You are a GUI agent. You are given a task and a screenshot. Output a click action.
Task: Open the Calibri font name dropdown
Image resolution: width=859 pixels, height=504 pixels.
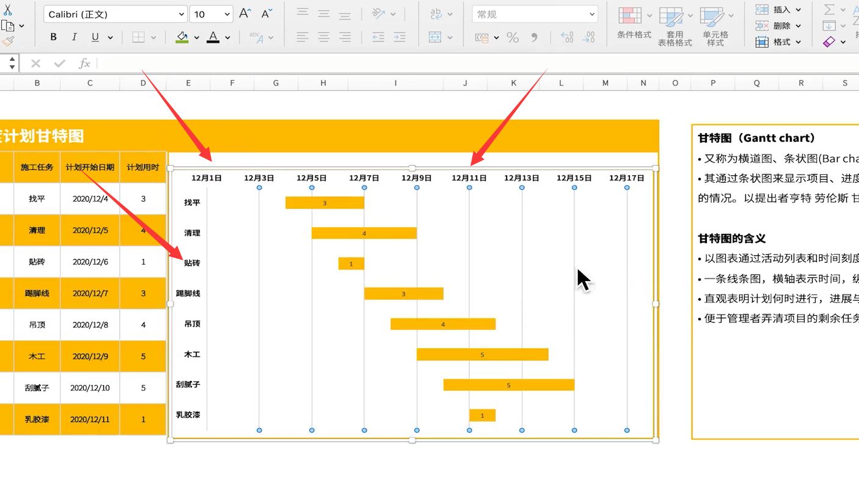pyautogui.click(x=182, y=14)
